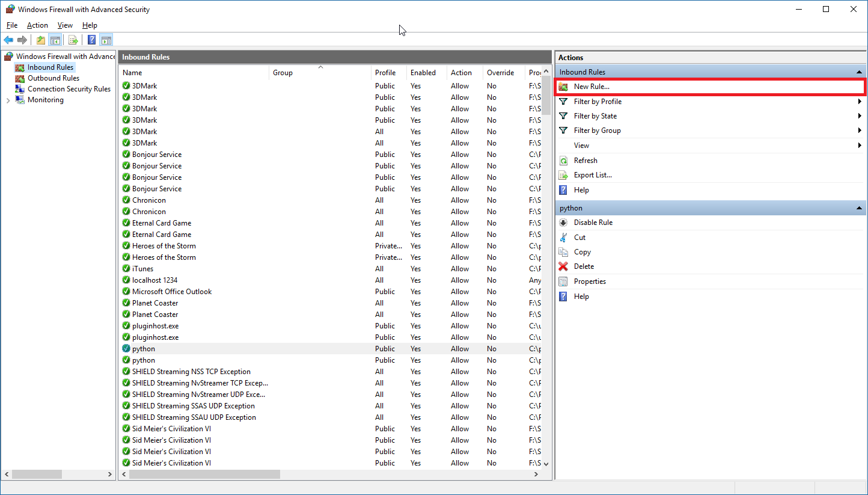The image size is (868, 495).
Task: Click the Help icon under python section
Action: pos(563,297)
